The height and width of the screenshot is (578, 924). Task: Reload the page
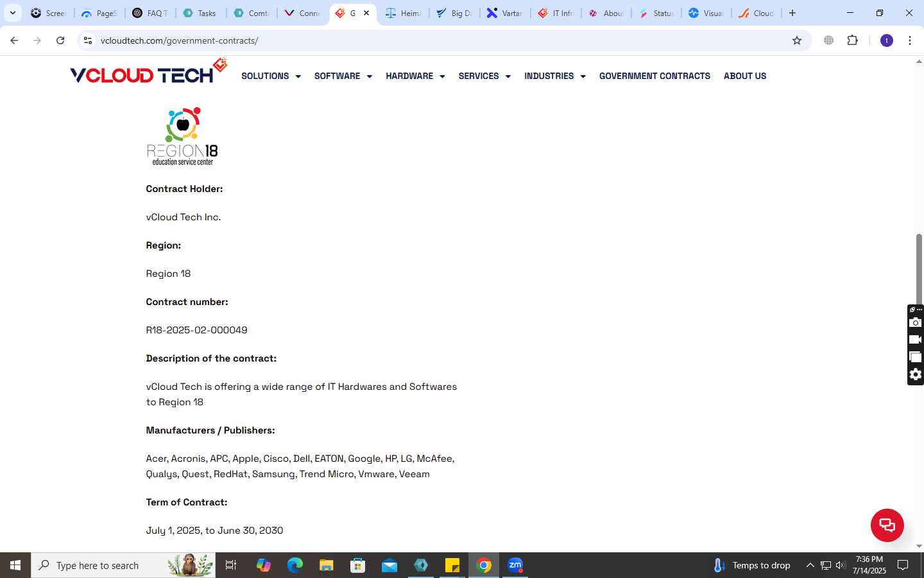click(x=60, y=40)
